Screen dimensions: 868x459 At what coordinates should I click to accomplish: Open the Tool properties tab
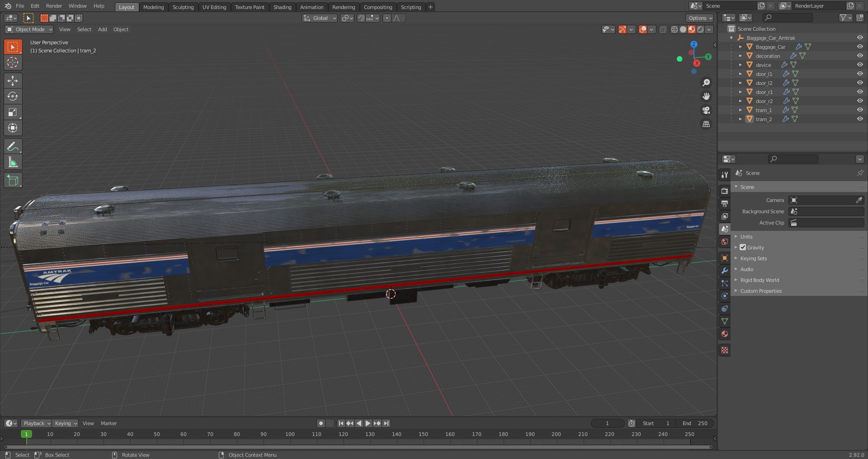tap(725, 175)
